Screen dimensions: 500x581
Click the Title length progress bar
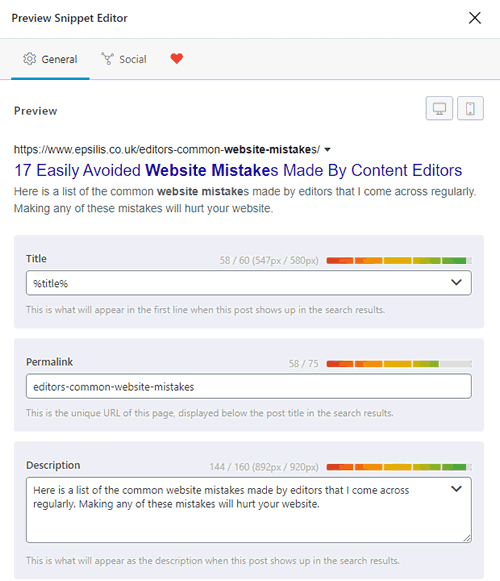click(399, 261)
